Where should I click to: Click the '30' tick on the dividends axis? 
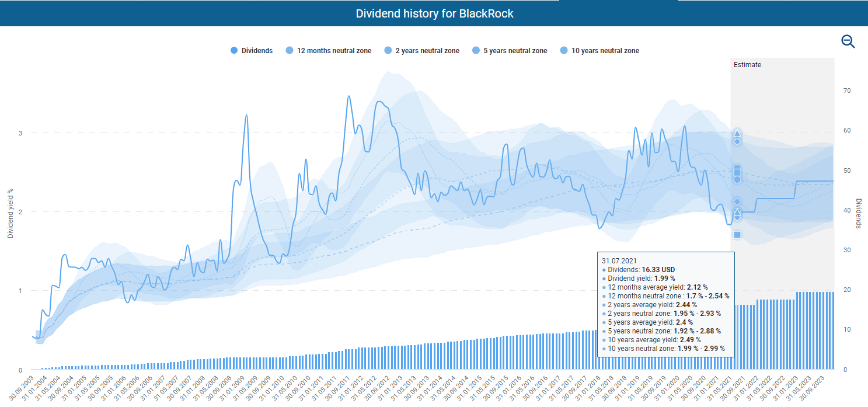click(x=846, y=251)
